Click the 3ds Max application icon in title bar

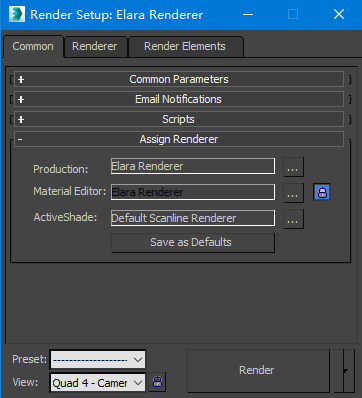click(17, 14)
